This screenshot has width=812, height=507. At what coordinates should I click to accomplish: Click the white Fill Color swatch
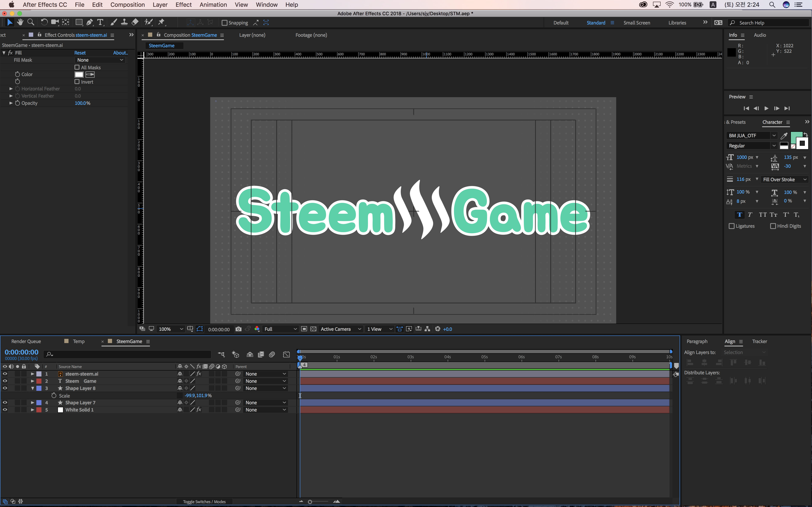coord(79,74)
